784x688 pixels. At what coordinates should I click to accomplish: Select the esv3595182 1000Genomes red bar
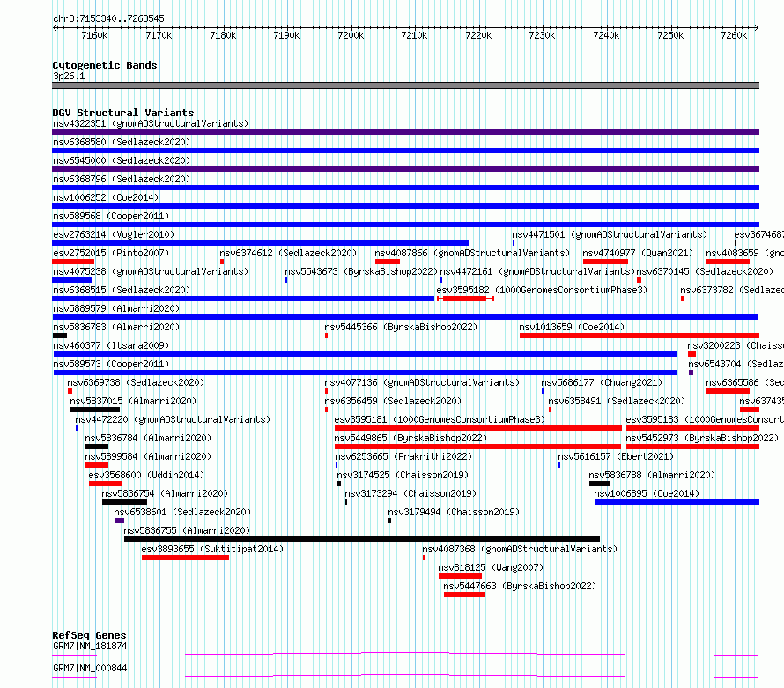[x=464, y=299]
